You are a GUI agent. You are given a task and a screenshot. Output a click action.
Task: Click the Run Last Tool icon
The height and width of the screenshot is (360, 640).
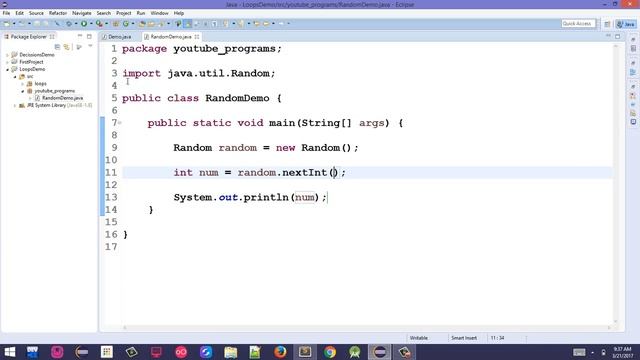[x=99, y=24]
